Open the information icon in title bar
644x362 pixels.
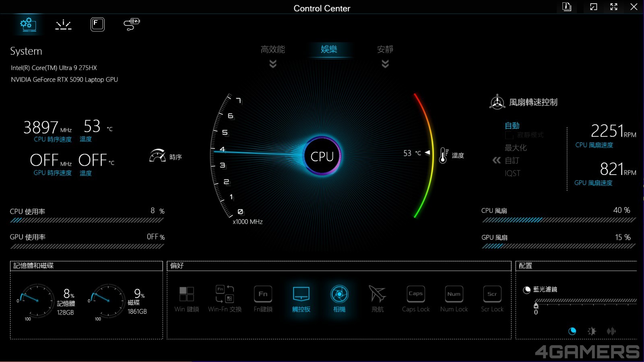click(567, 7)
